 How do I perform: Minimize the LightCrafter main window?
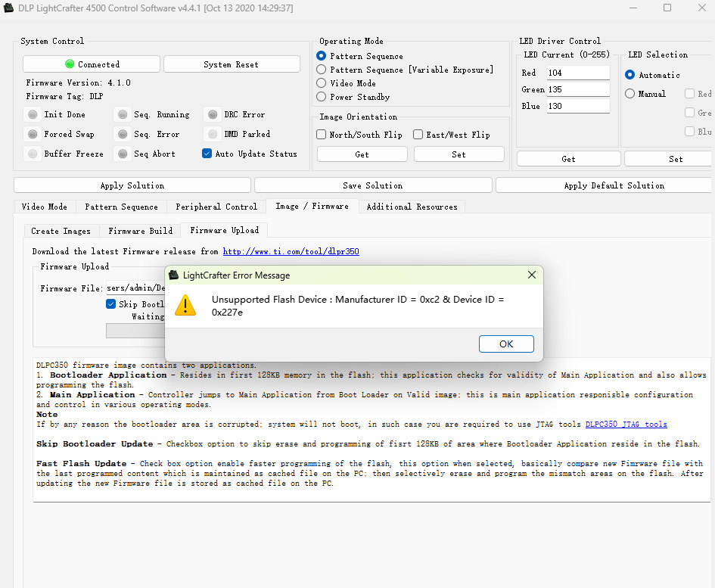pyautogui.click(x=633, y=8)
